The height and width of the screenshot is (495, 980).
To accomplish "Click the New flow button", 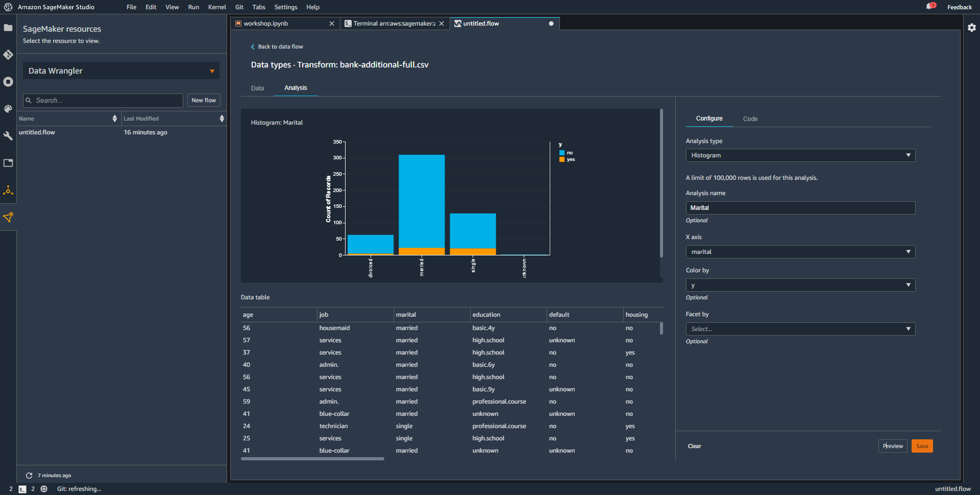I will pyautogui.click(x=204, y=101).
